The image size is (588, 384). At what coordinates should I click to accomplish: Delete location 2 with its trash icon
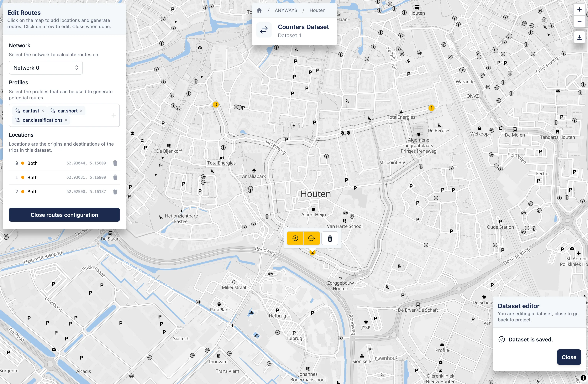[115, 192]
